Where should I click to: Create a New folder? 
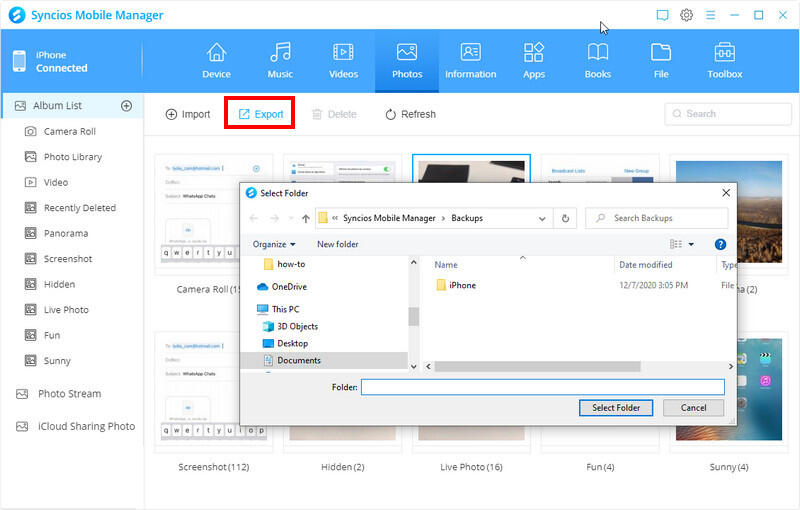click(x=338, y=244)
